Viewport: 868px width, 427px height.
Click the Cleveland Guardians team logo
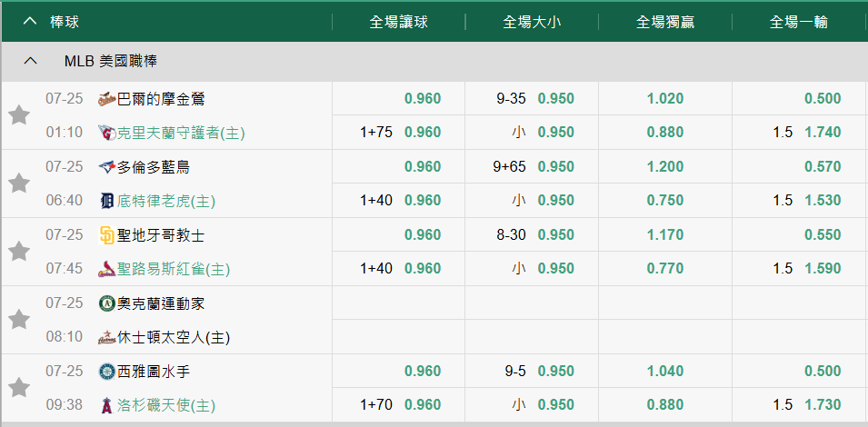pos(107,133)
